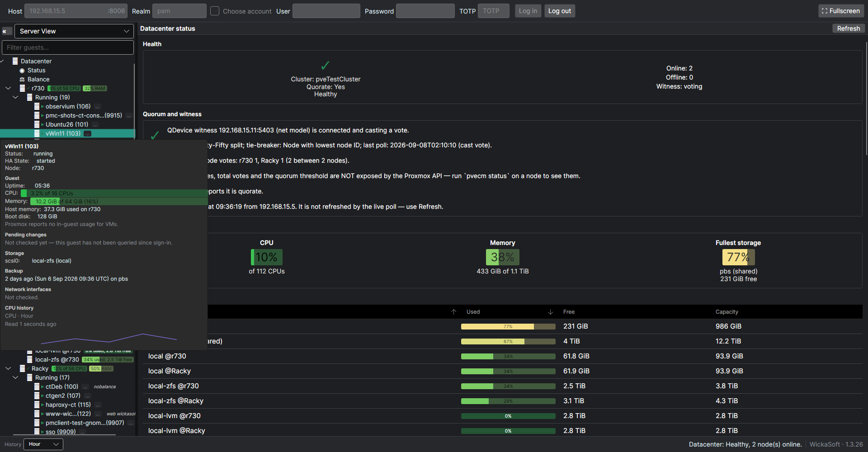
Task: Open the ellipsis menu for pmclient-test-gnom (9907)
Action: point(131,423)
